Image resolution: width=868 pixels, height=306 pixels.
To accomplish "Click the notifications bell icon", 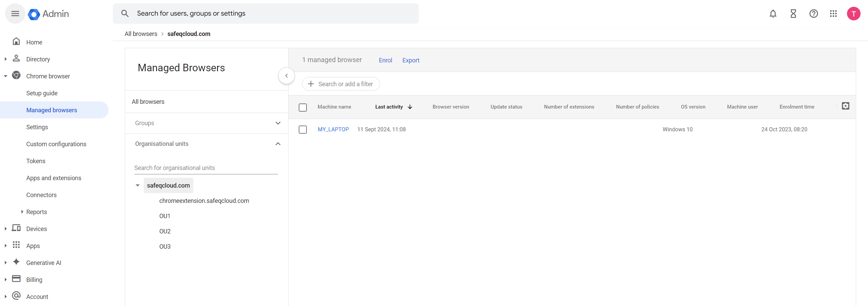I will tap(773, 14).
